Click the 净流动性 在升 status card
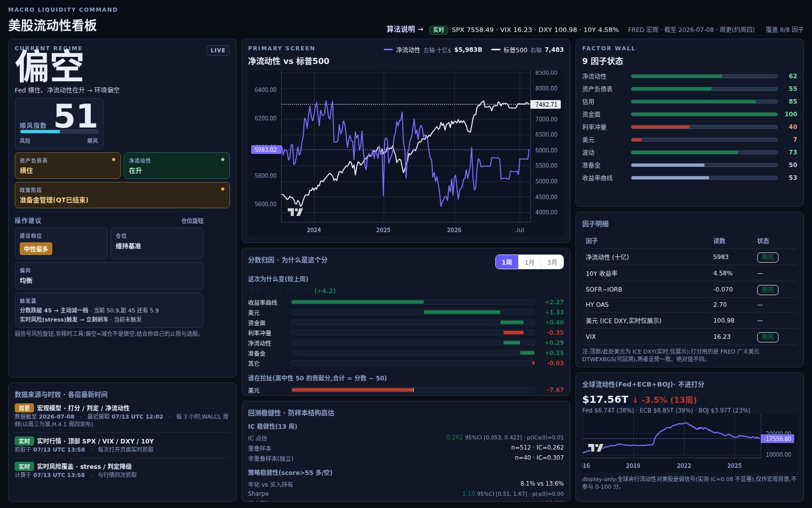 (x=177, y=166)
